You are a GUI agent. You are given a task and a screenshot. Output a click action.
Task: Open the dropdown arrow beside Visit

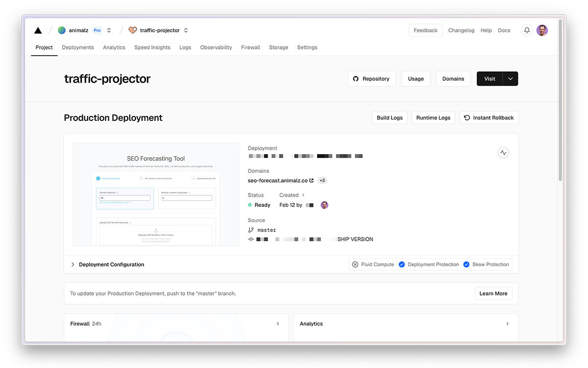(511, 79)
